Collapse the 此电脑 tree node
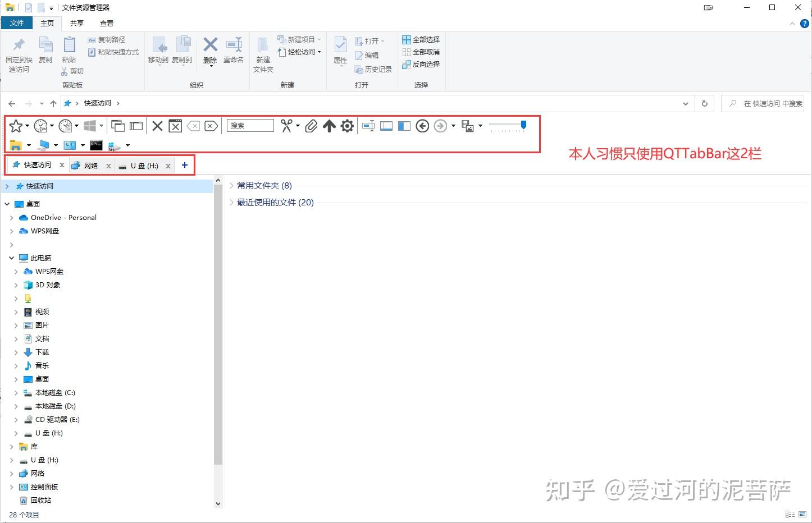 tap(11, 258)
